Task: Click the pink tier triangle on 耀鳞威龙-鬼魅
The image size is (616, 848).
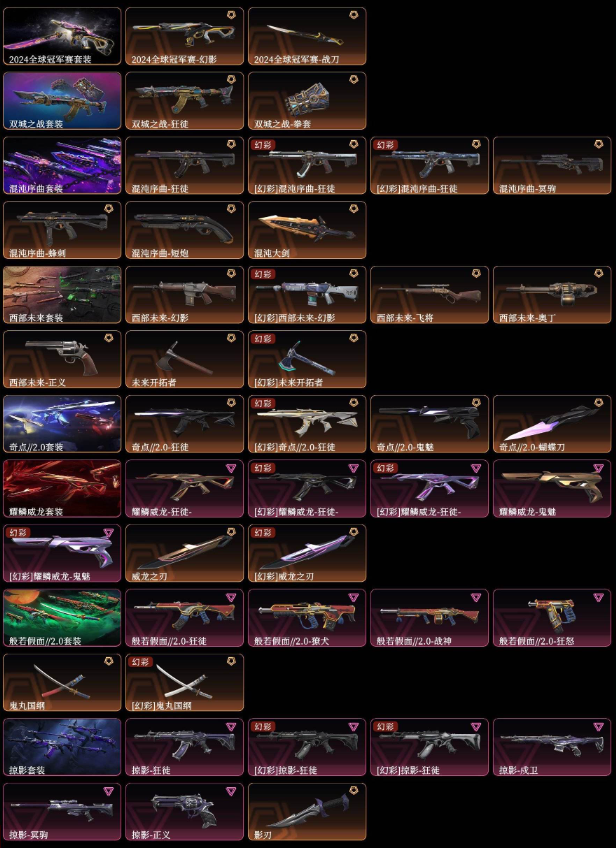Action: (x=599, y=468)
